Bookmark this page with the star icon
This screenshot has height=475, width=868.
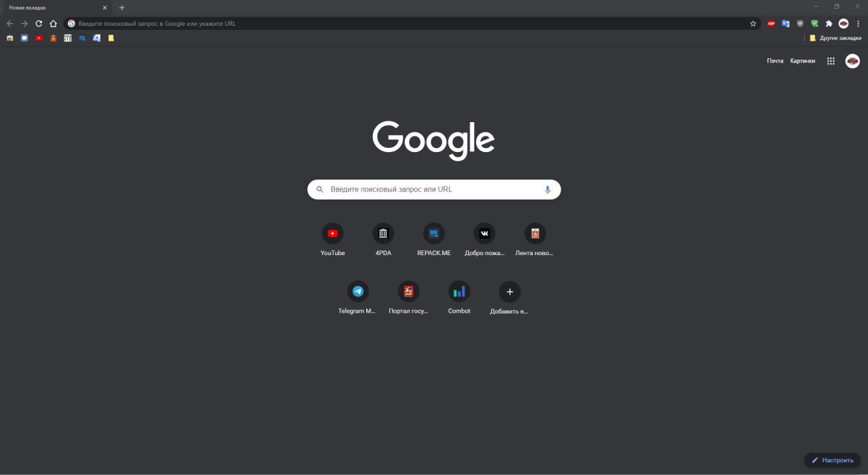(x=753, y=23)
